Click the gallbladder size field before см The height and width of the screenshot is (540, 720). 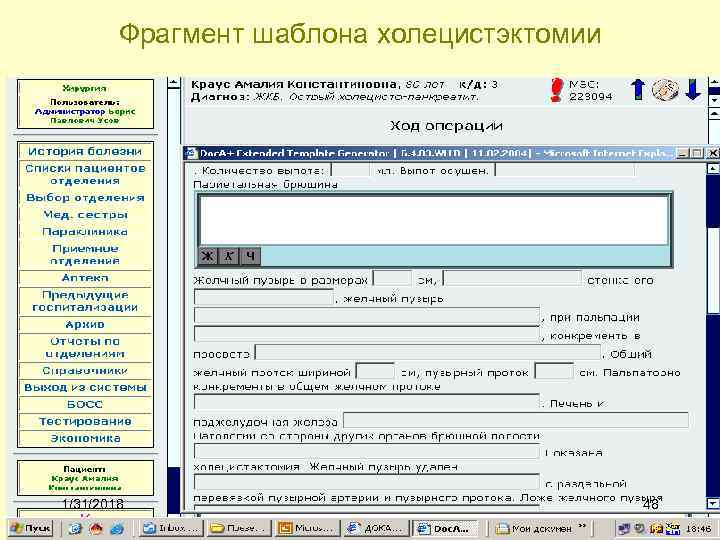(x=392, y=279)
